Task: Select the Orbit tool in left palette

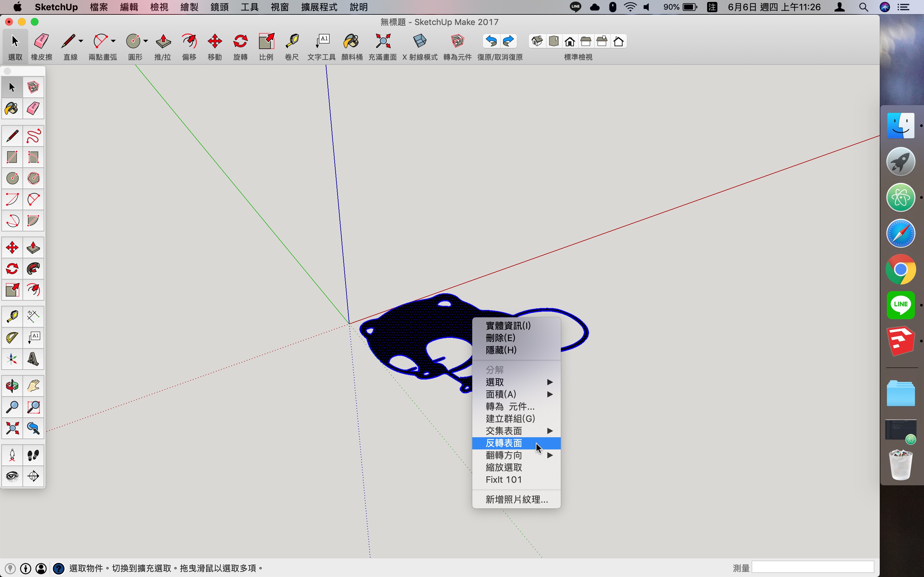Action: pyautogui.click(x=12, y=386)
